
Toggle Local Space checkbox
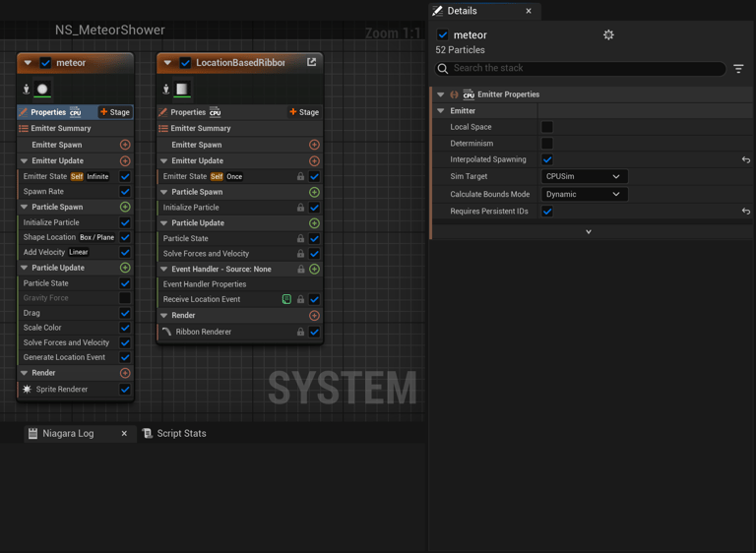click(x=547, y=127)
